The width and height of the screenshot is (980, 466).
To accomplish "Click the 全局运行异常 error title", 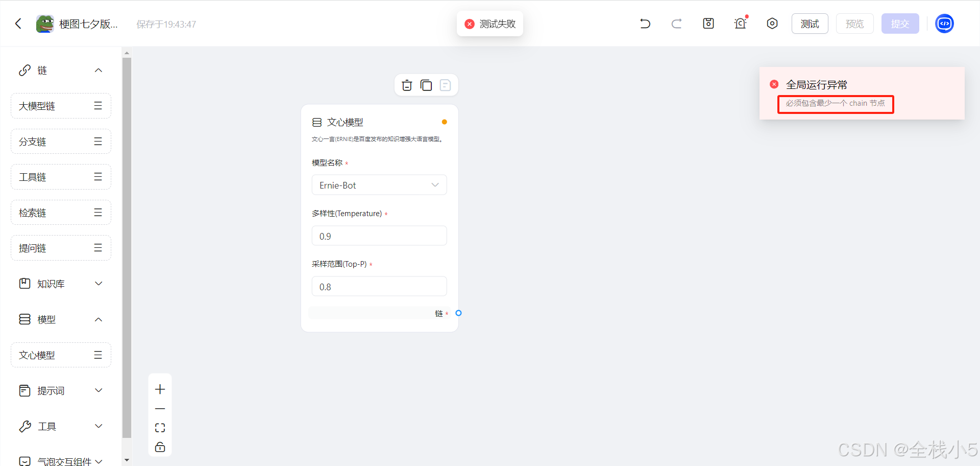I will [817, 85].
